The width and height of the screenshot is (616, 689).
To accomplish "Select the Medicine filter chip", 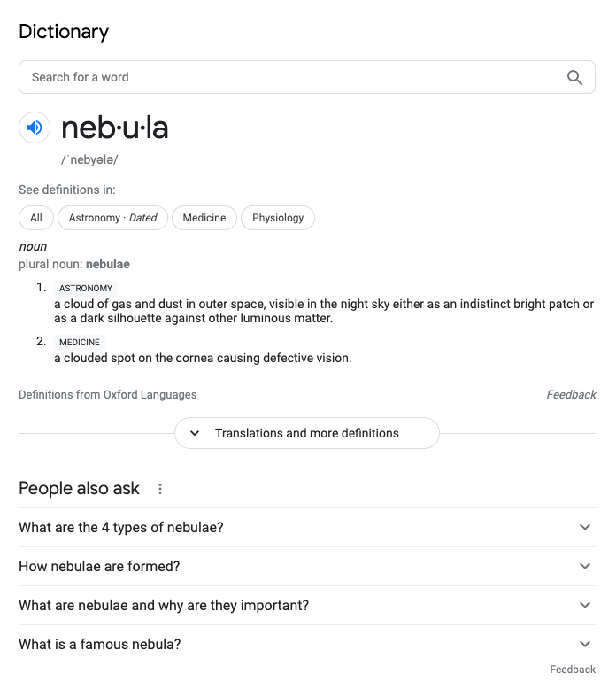I will click(x=204, y=218).
